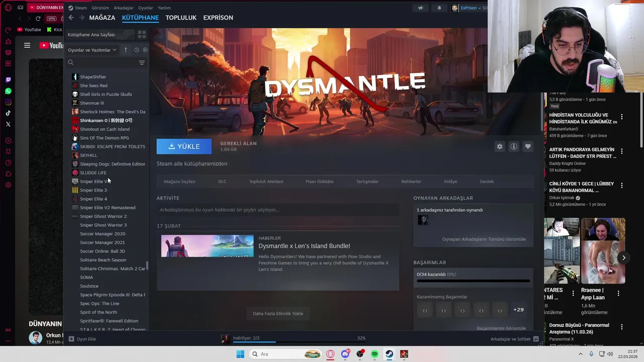Image resolution: width=644 pixels, height=362 pixels.
Task: Switch to the KÜTÜPHANE tab
Action: pos(140,18)
